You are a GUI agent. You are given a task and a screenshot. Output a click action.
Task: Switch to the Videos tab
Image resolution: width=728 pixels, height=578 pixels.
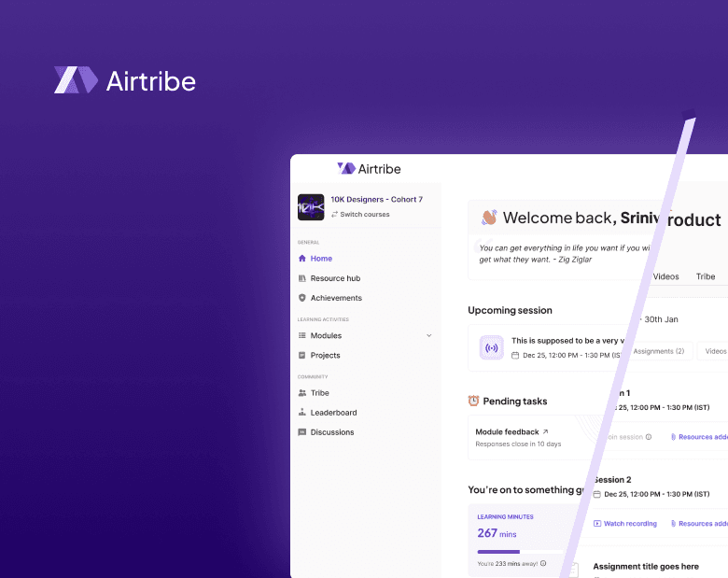pos(665,276)
